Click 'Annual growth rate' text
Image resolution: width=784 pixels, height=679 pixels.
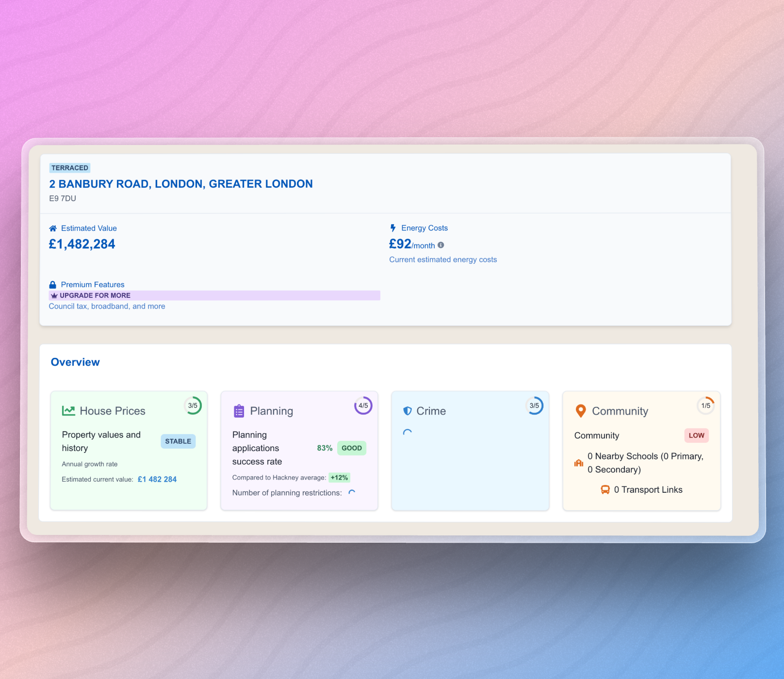[90, 464]
